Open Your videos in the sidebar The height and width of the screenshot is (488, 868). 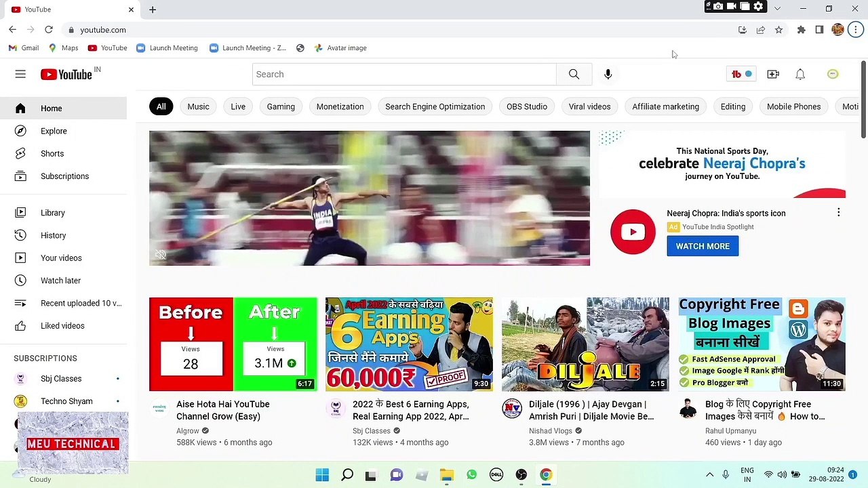pyautogui.click(x=63, y=258)
